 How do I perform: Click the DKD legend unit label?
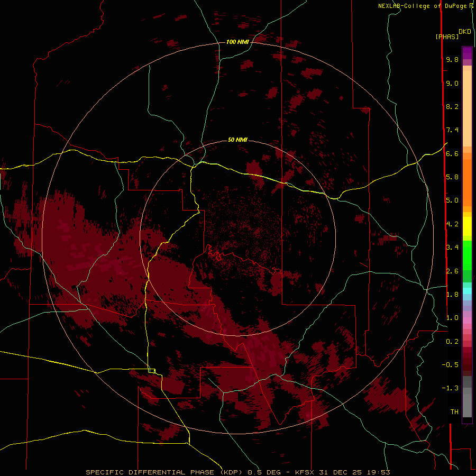(x=465, y=32)
